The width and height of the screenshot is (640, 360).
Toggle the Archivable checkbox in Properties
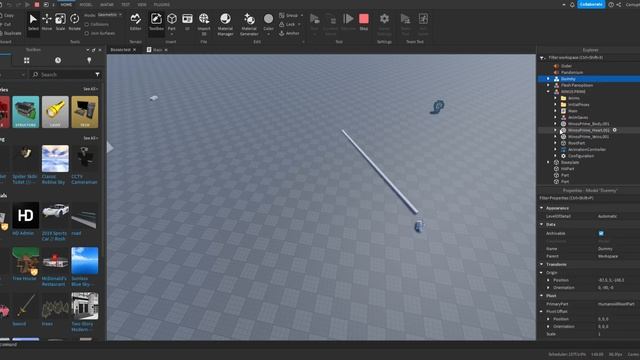click(x=601, y=233)
